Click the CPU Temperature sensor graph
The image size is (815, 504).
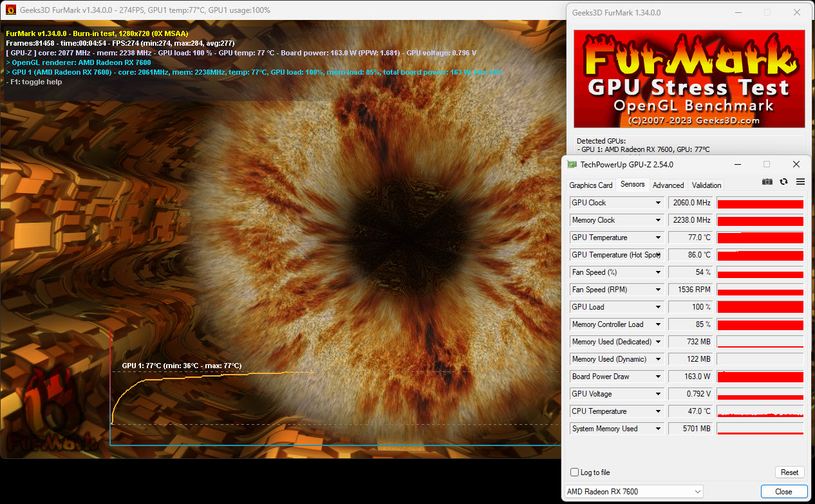[760, 411]
